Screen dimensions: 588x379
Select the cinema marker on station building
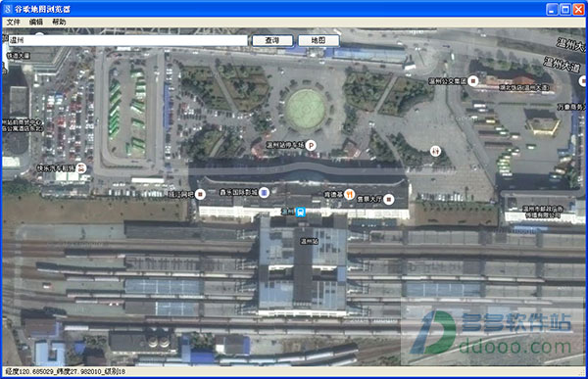[265, 193]
